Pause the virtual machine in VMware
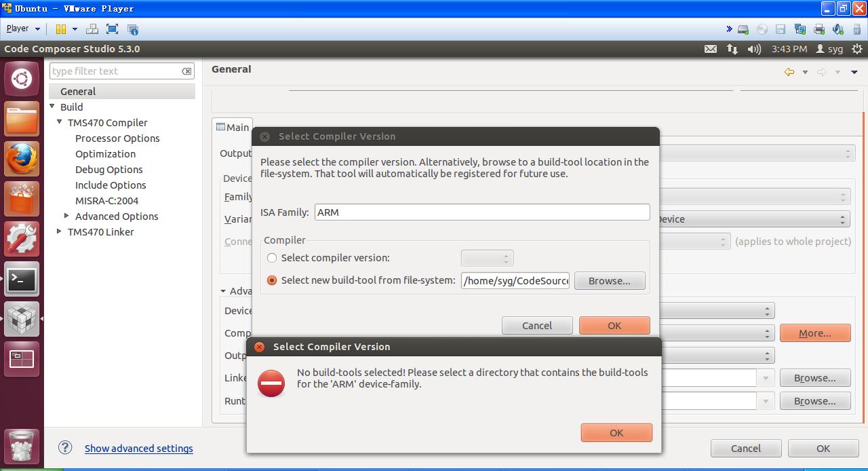 [61, 29]
